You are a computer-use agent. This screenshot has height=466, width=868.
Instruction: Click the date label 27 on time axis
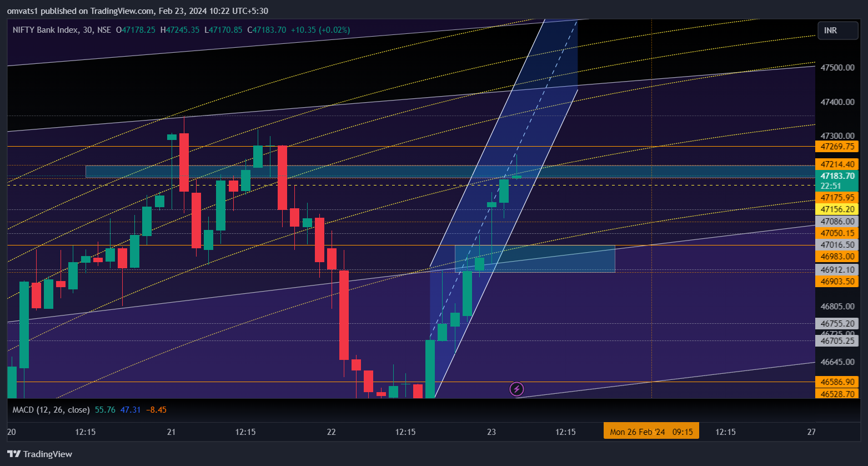click(x=812, y=432)
